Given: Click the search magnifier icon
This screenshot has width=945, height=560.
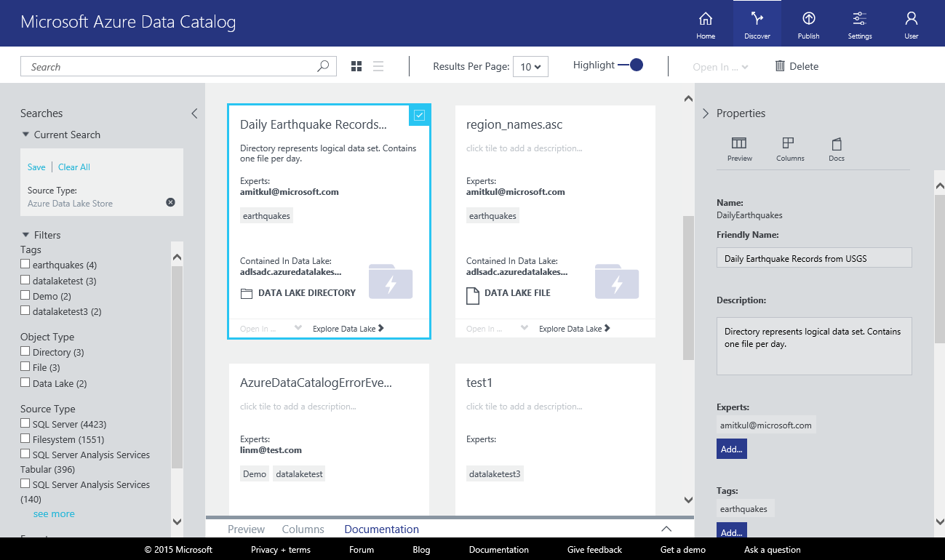Looking at the screenshot, I should tap(323, 66).
